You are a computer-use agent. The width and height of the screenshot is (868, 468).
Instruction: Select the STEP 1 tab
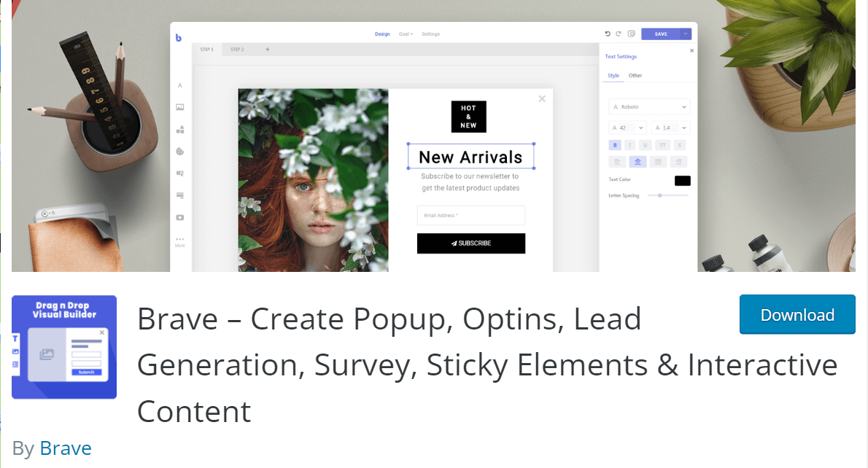click(207, 50)
